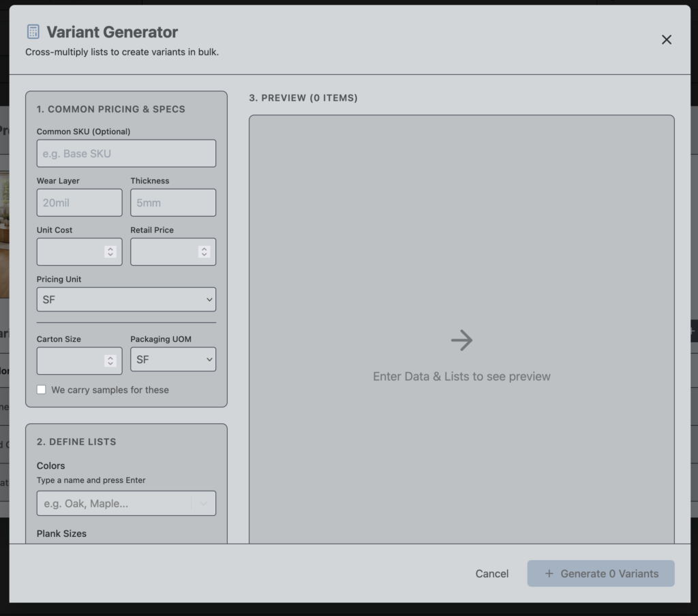Open the Packaging UOM dropdown
Screen dimensions: 698x616
click(173, 359)
